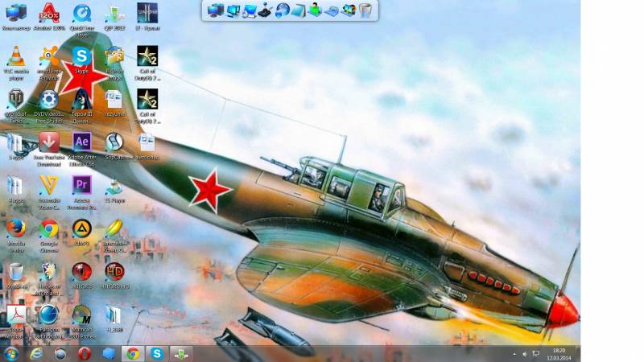Click the joystick game controller icon in dock
Viewport: 644px width, 362px height.
266,10
